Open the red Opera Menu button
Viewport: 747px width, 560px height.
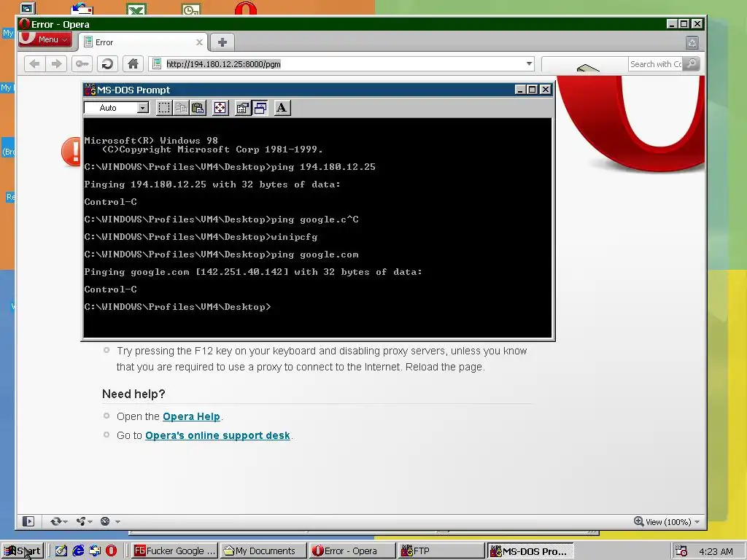(x=45, y=39)
